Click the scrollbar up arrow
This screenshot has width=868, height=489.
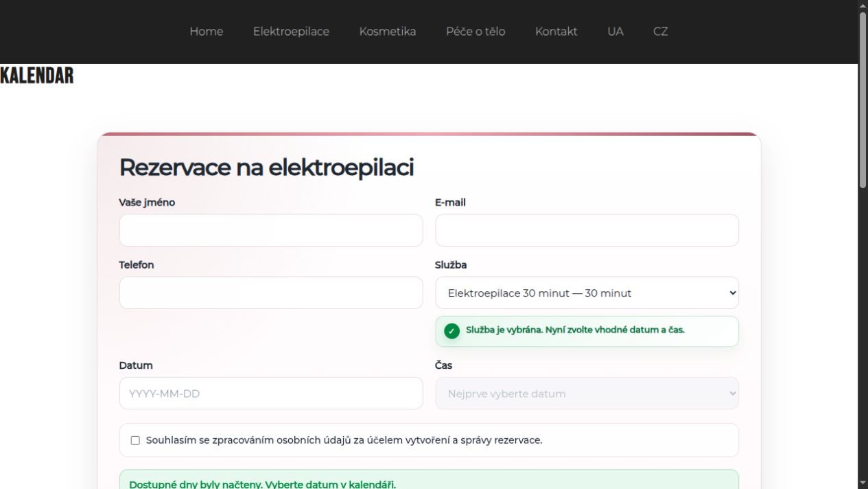click(x=863, y=5)
